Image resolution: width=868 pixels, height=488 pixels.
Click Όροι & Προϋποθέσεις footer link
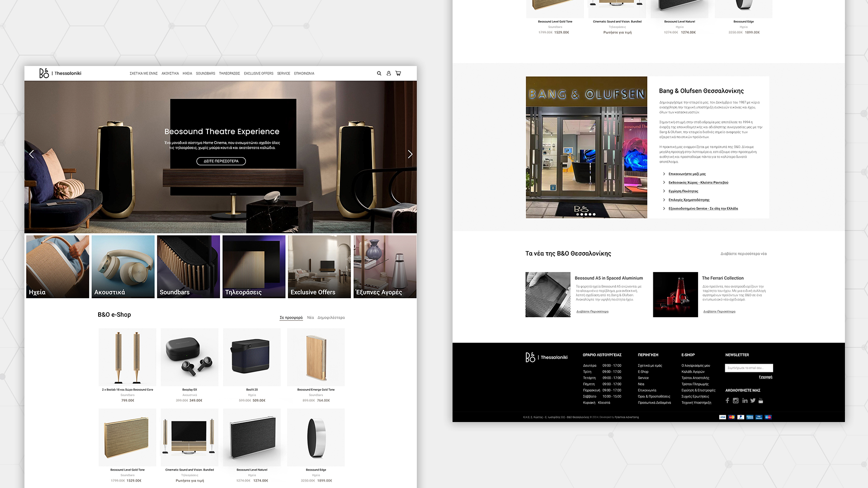(x=654, y=397)
